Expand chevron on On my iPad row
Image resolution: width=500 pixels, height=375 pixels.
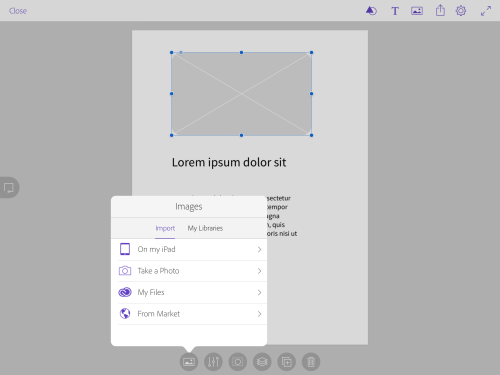[259, 250]
